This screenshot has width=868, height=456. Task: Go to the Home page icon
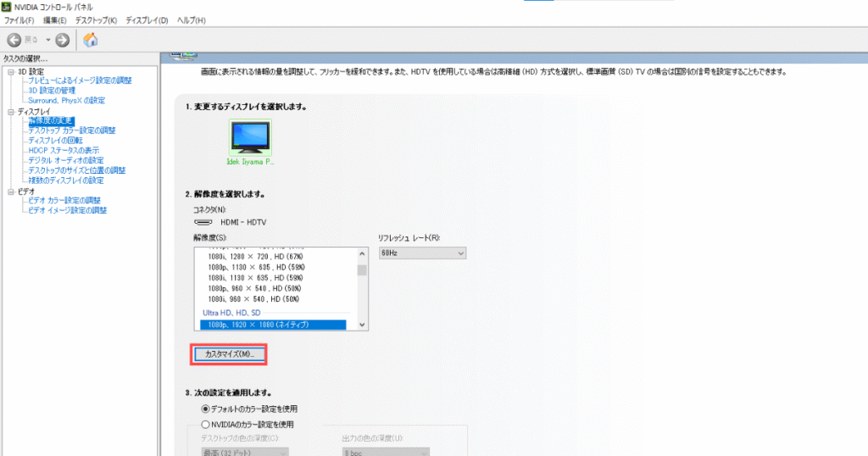[90, 40]
